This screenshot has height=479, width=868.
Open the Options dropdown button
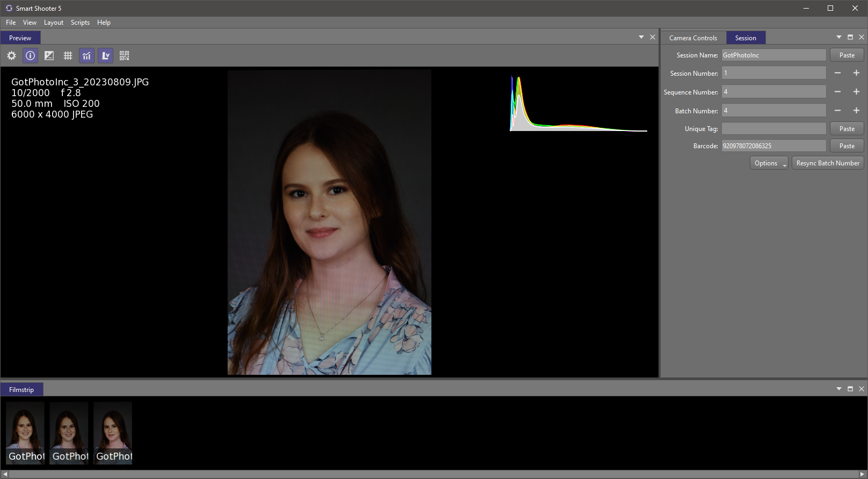tap(769, 163)
